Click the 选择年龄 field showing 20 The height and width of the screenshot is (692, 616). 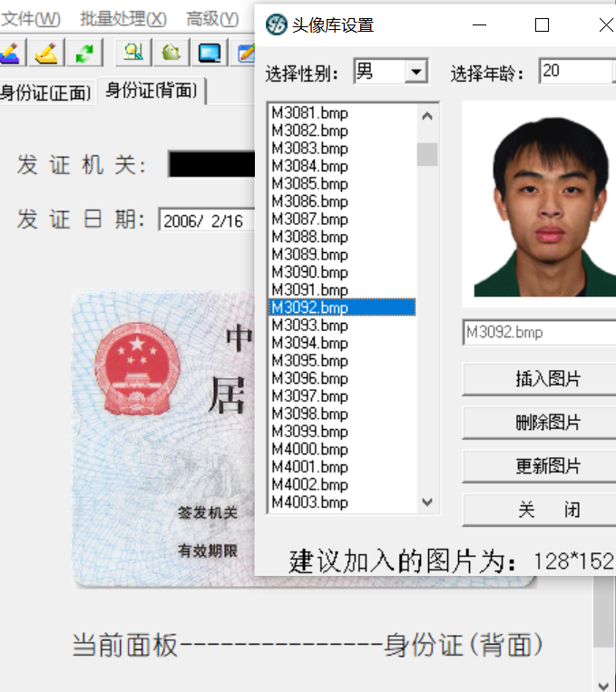tap(577, 71)
